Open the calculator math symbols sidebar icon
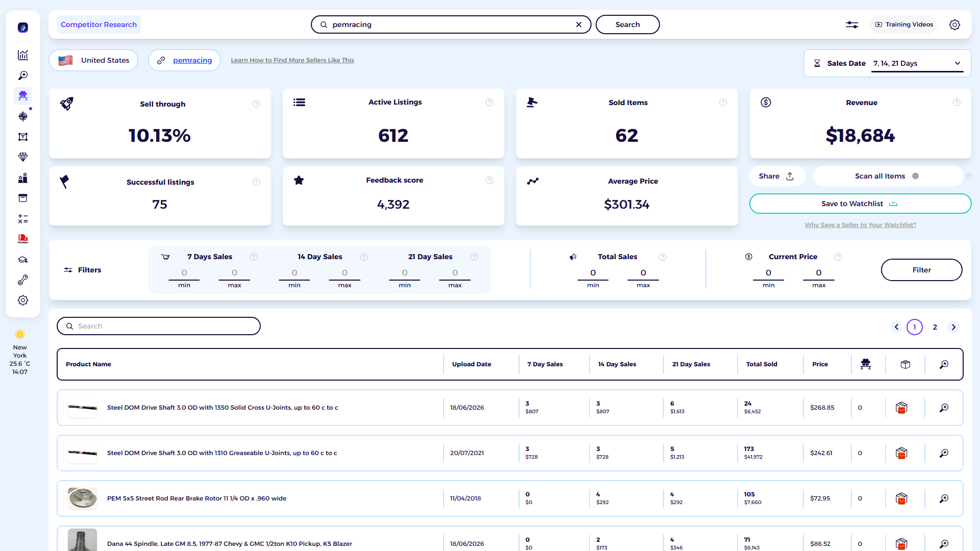Image resolution: width=980 pixels, height=551 pixels. [x=23, y=219]
